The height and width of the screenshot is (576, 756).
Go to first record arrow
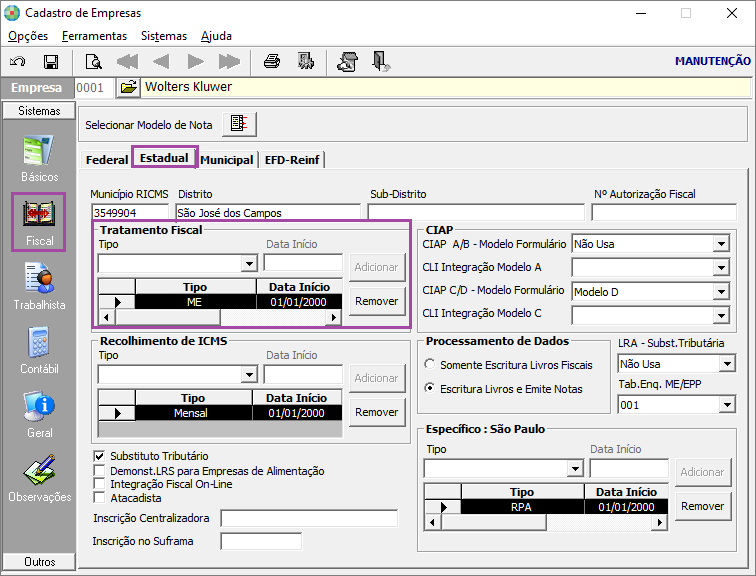[127, 62]
